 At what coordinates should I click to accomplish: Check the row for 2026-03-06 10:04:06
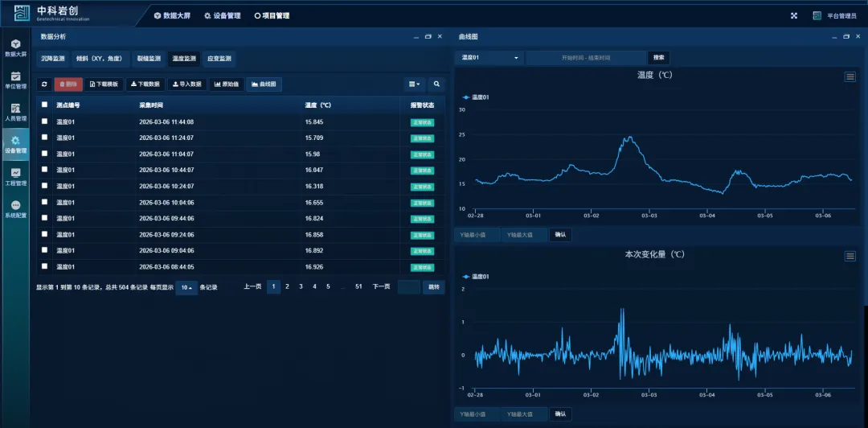[45, 202]
